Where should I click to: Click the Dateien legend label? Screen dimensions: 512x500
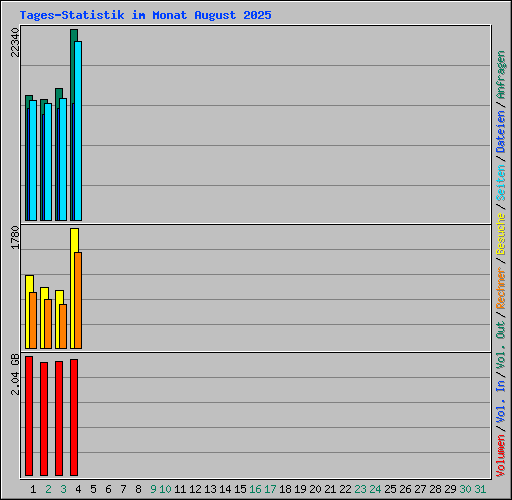click(500, 132)
